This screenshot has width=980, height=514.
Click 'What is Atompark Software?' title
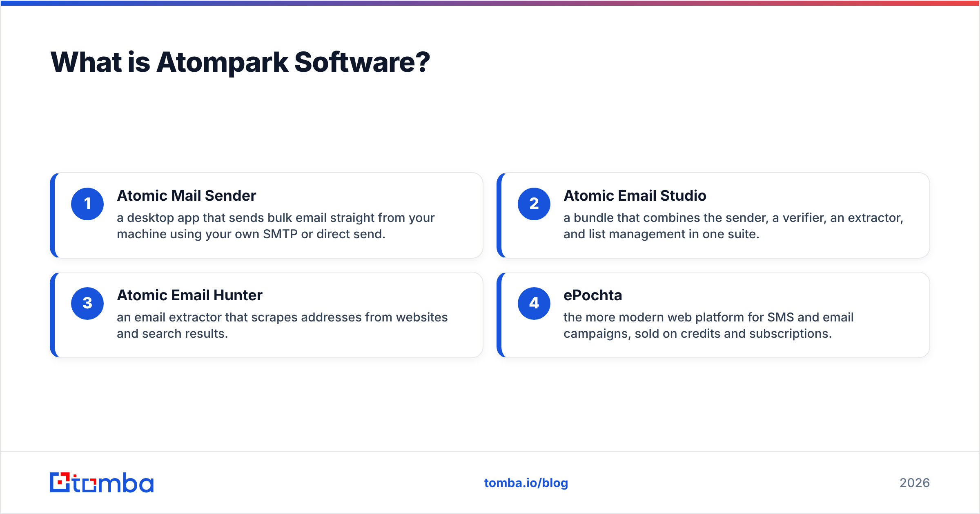(x=240, y=62)
